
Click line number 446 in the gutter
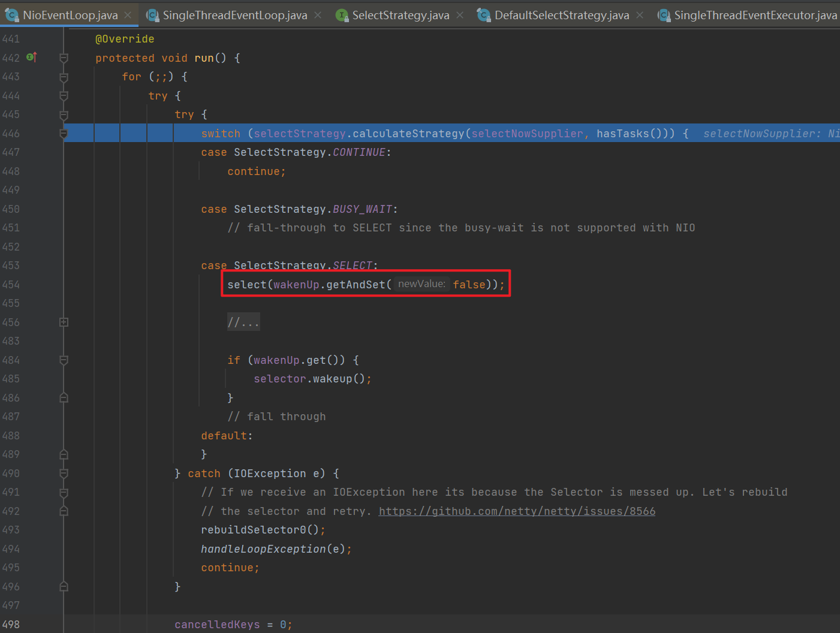pos(11,134)
